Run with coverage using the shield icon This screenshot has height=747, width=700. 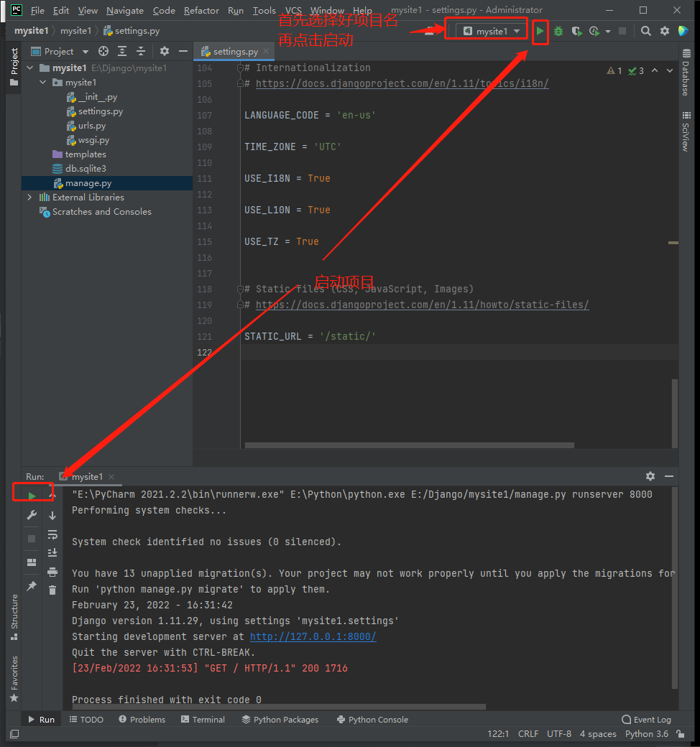click(577, 31)
